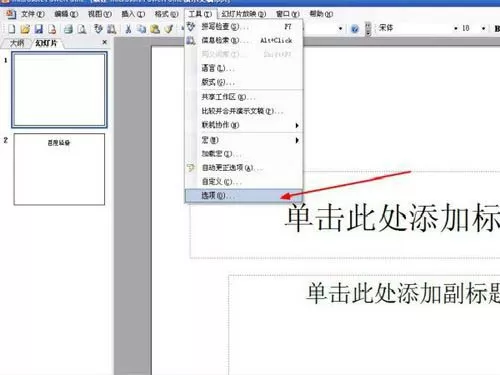Click the Research toolbar icon

(x=112, y=29)
